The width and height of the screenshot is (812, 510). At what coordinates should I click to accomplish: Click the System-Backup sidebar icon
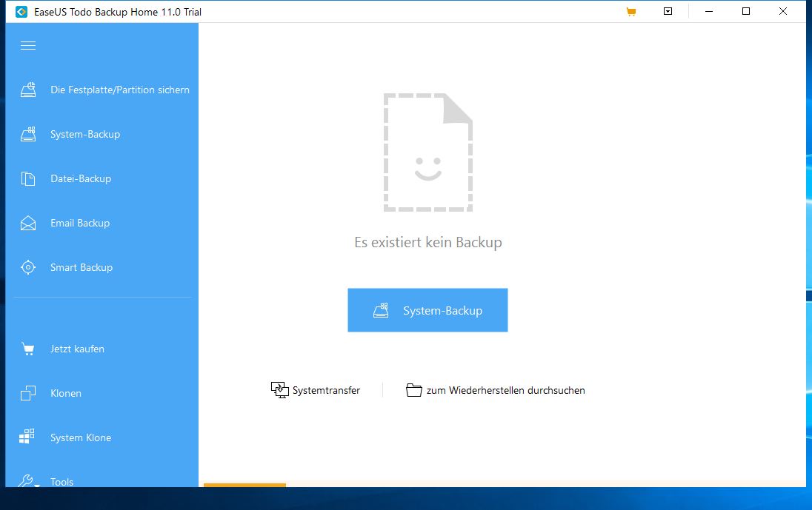coord(28,134)
